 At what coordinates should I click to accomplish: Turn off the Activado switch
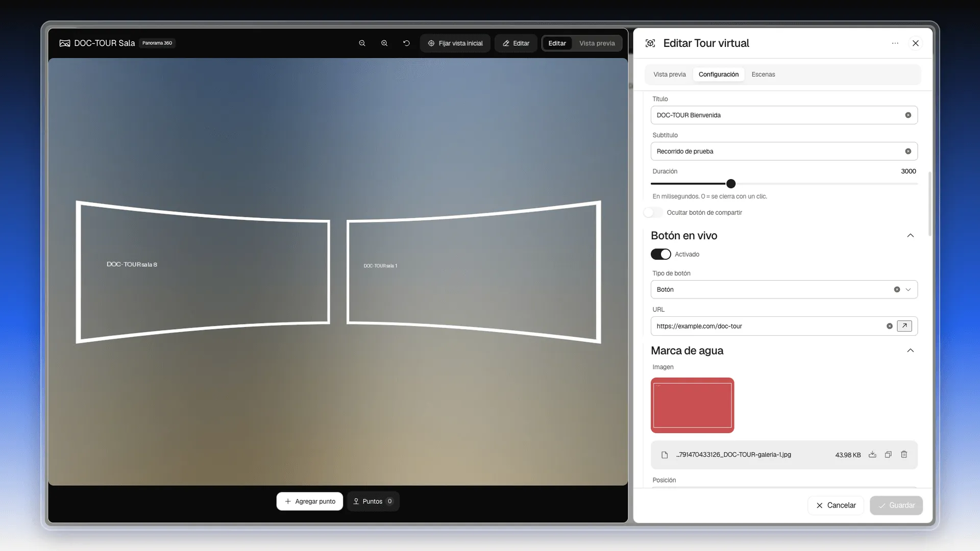661,254
